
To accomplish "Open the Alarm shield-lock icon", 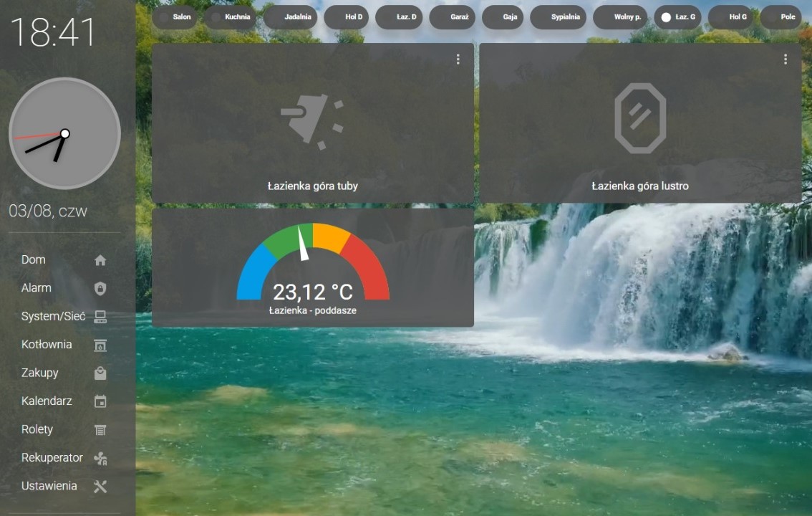I will tap(100, 289).
